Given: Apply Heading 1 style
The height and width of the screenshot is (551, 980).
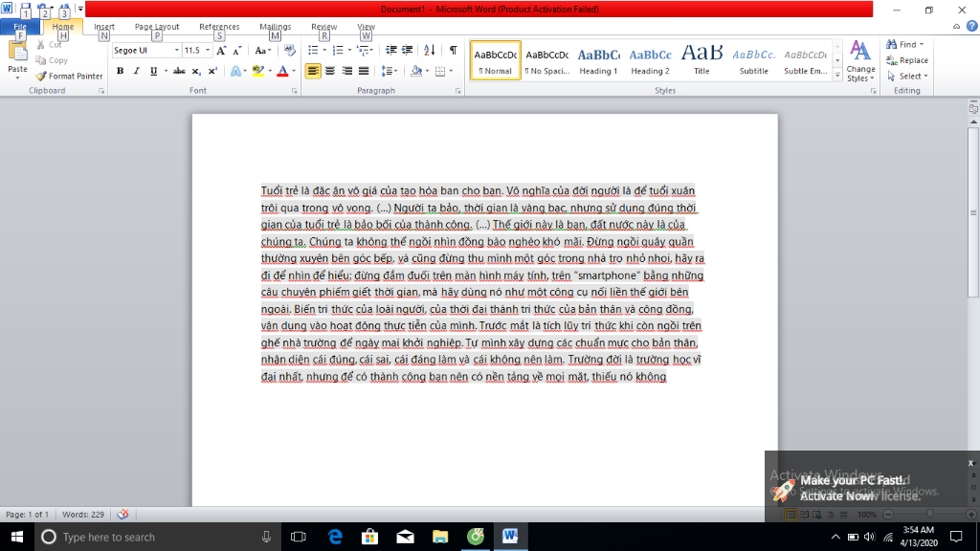Looking at the screenshot, I should [x=598, y=60].
